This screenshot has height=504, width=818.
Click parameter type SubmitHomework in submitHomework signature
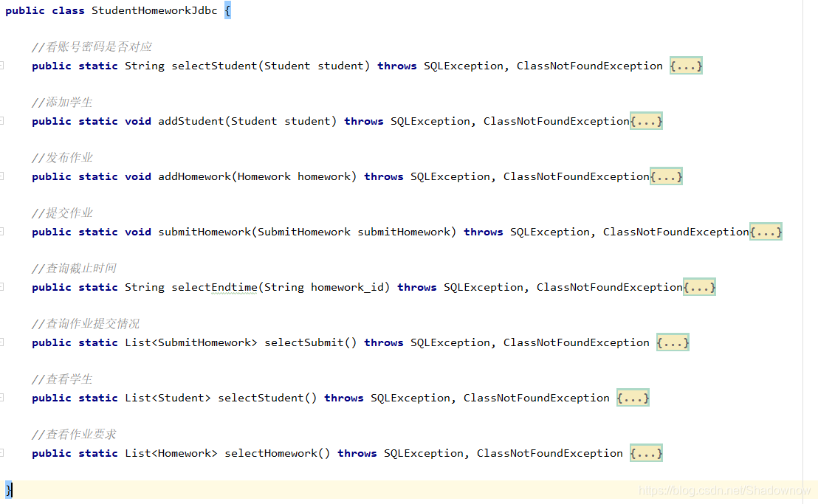click(x=304, y=232)
